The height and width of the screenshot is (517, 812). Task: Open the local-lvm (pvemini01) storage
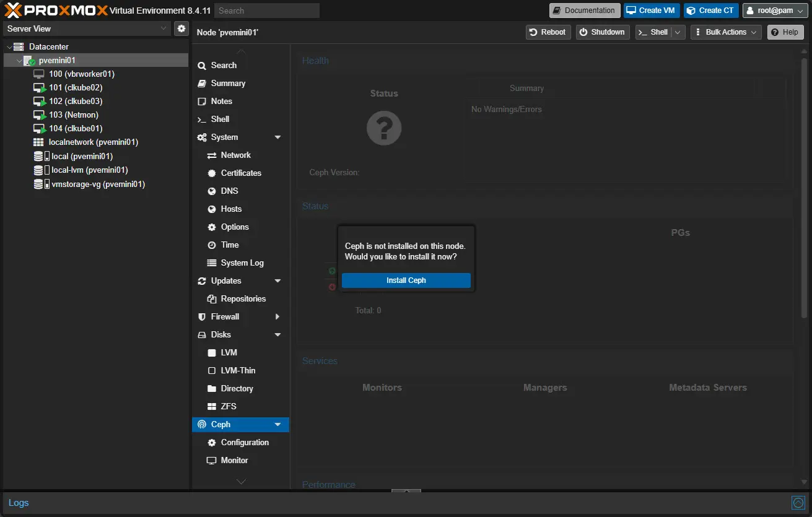[89, 170]
